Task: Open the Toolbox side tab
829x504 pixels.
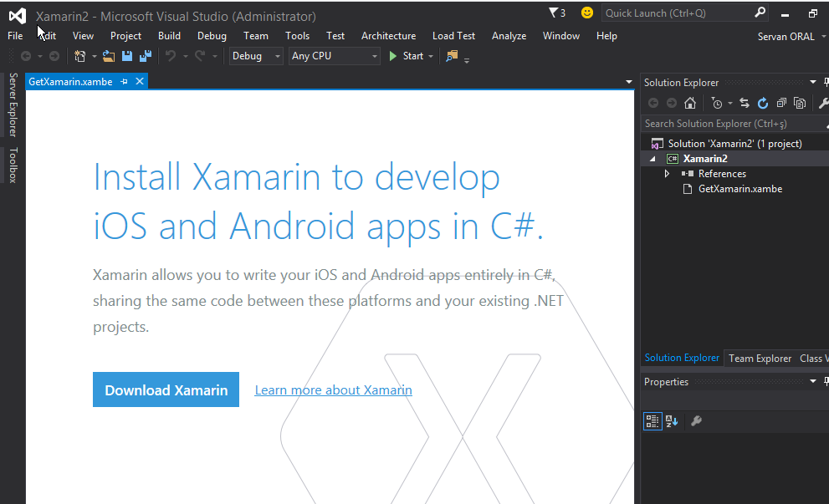Action: pyautogui.click(x=13, y=165)
